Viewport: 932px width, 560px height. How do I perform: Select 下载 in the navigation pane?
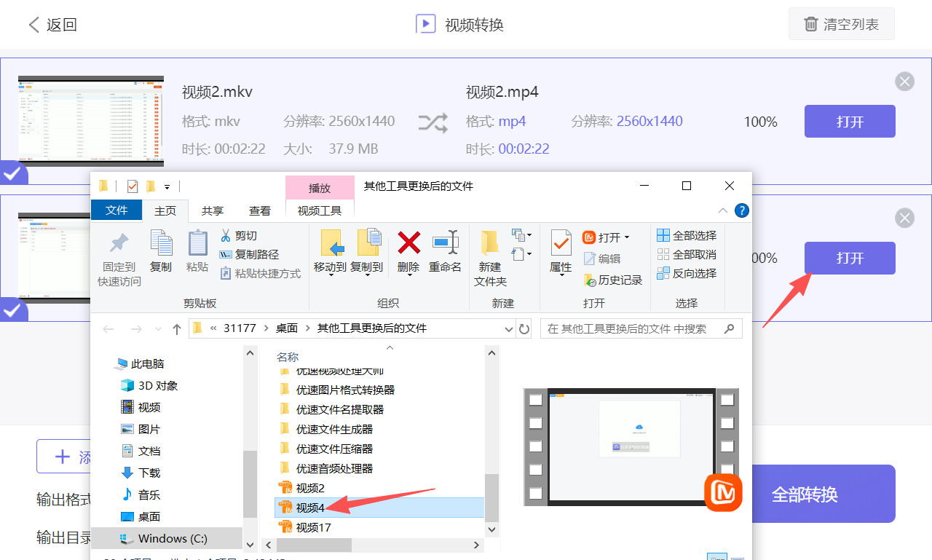[150, 473]
